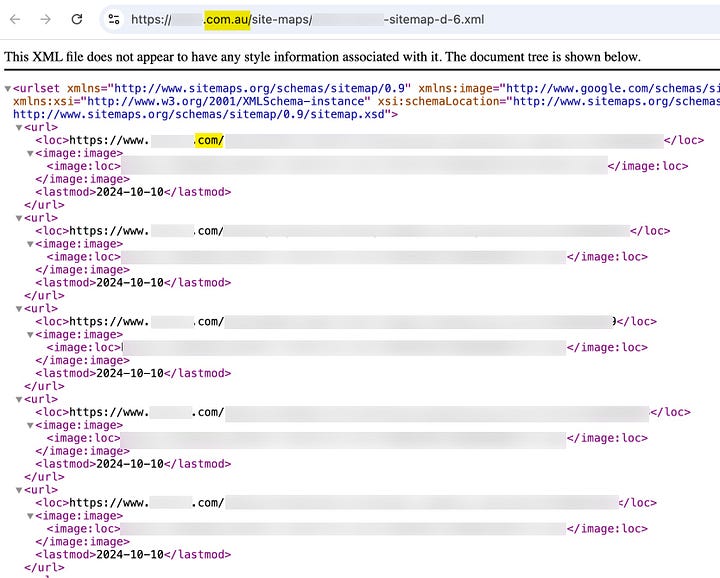Click the xmlns:image google.com schemas attribute
The image size is (720, 578).
click(569, 88)
